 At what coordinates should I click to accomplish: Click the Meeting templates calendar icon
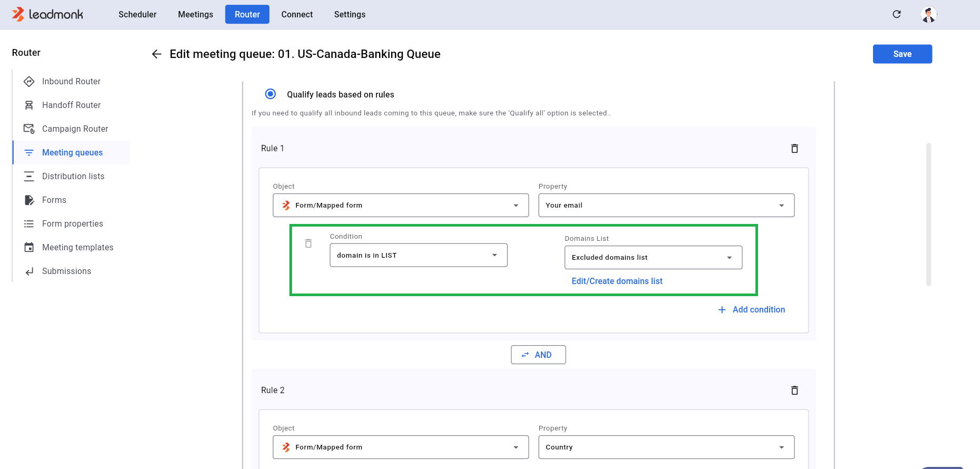point(29,247)
